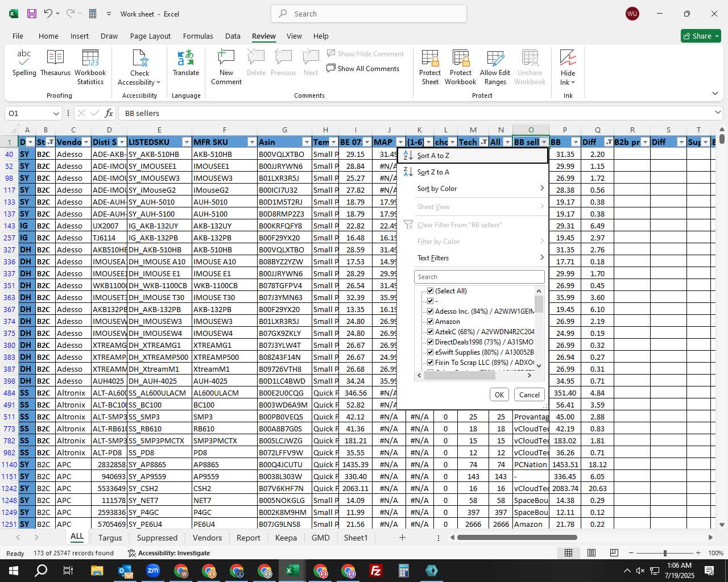Switch to Normal view in status bar
Screen dimensions: 728x582
pyautogui.click(x=568, y=553)
